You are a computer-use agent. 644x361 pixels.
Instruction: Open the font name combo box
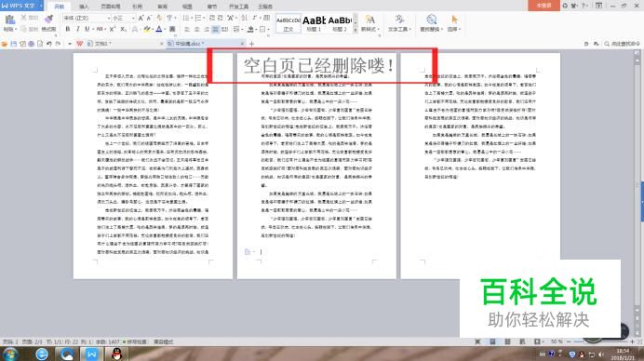coord(87,18)
